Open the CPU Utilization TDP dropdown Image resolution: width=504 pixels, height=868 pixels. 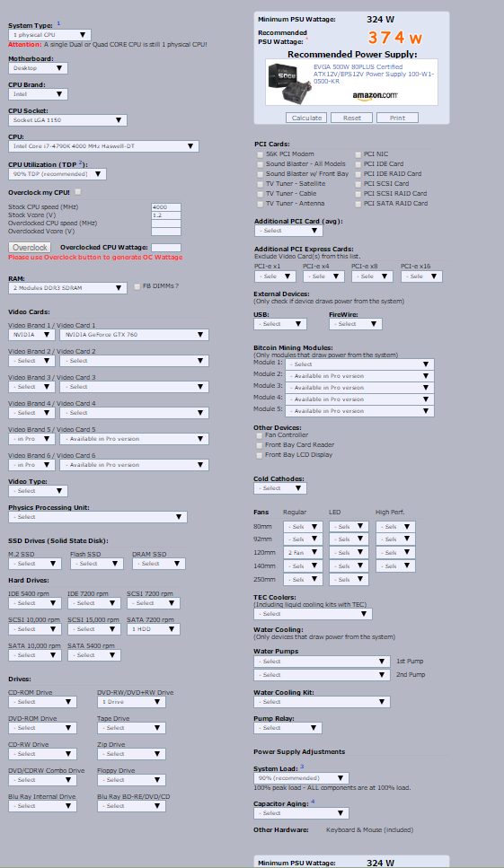pyautogui.click(x=57, y=174)
